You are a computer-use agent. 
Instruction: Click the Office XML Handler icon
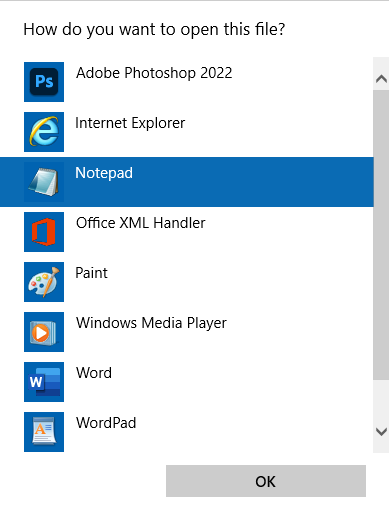44,232
